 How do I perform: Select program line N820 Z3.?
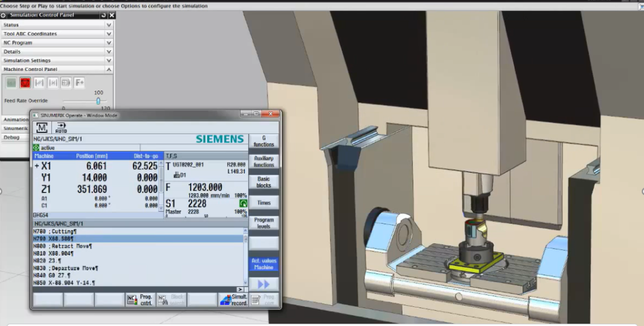tap(138, 260)
